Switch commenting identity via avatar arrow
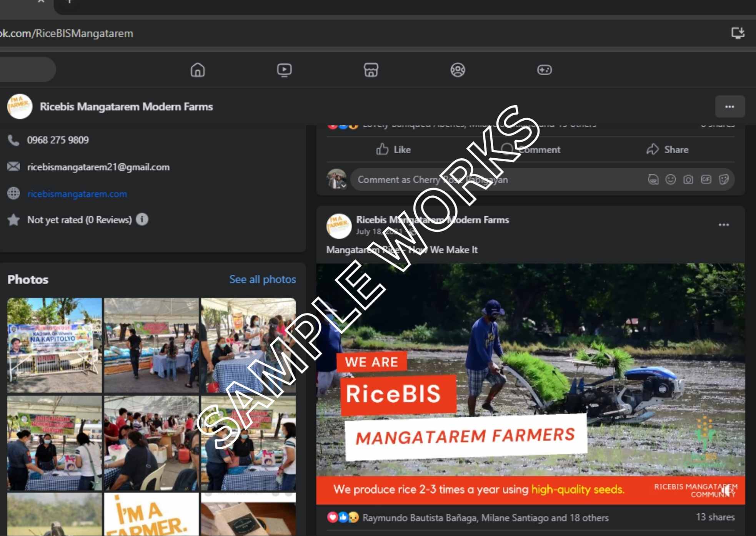 tap(343, 186)
